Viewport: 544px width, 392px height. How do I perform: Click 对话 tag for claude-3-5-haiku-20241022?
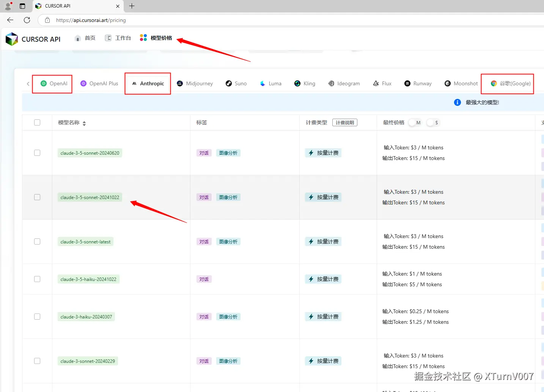tap(204, 279)
